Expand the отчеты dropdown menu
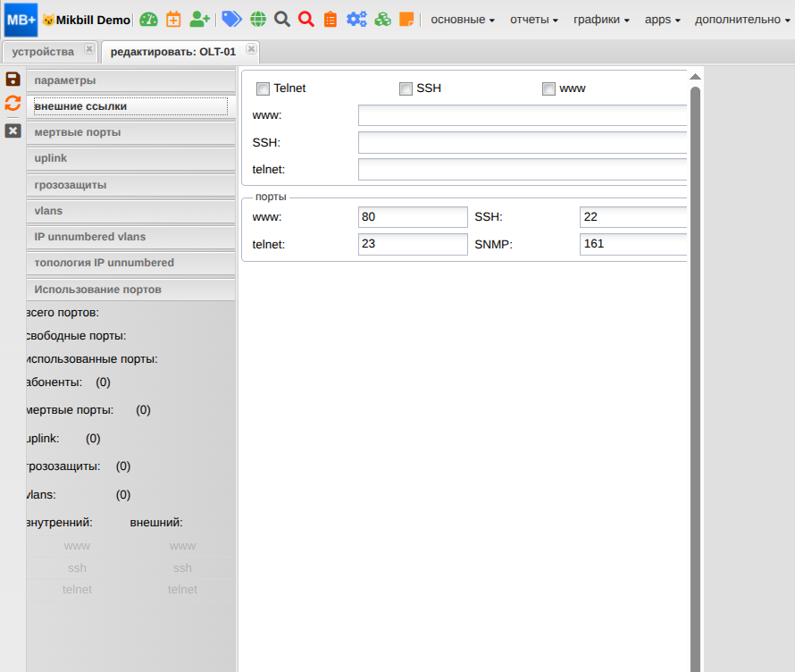 534,19
